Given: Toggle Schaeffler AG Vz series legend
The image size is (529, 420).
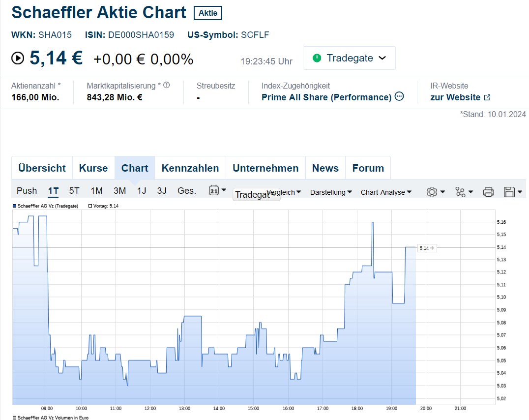Looking at the screenshot, I should point(15,206).
